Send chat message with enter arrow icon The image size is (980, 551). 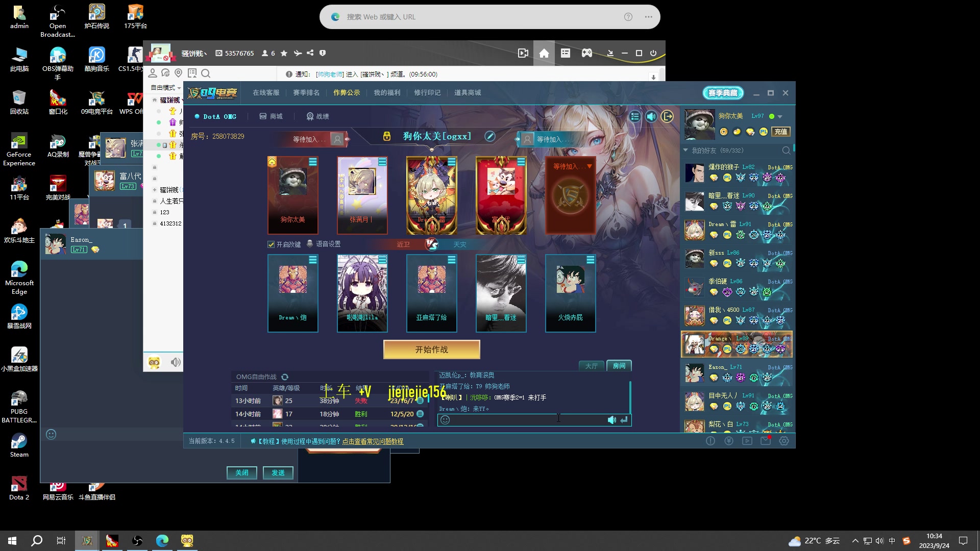(624, 420)
